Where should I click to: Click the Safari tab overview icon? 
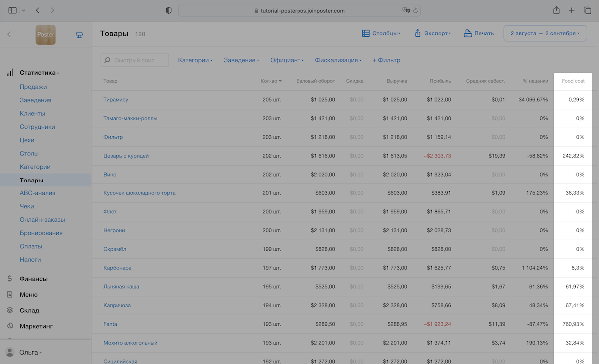click(x=587, y=10)
